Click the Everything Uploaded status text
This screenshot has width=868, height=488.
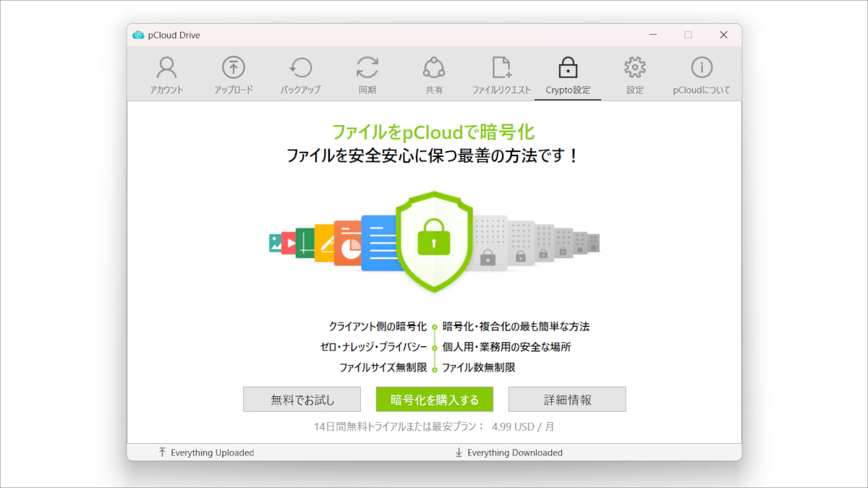click(213, 453)
